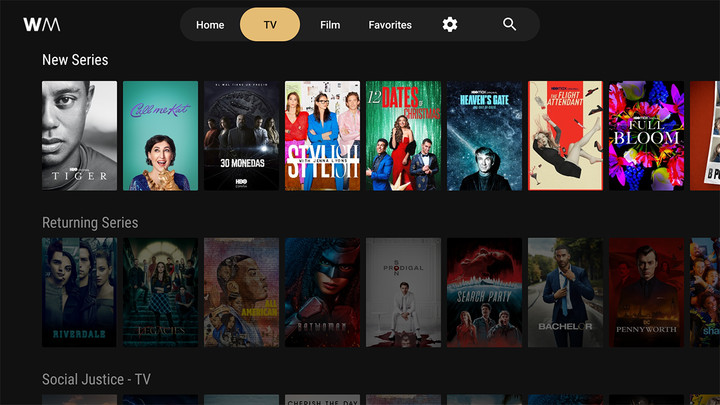Click the Returning Series heading
720x405 pixels.
pos(90,223)
